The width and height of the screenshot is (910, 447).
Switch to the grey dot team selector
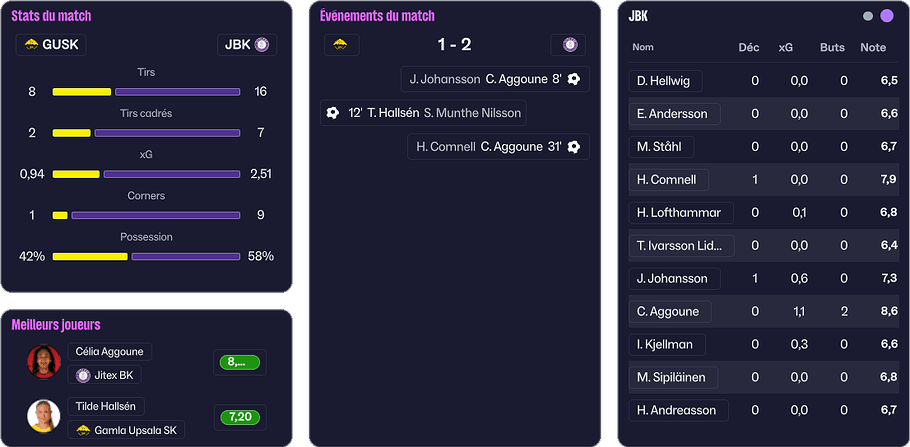point(868,16)
